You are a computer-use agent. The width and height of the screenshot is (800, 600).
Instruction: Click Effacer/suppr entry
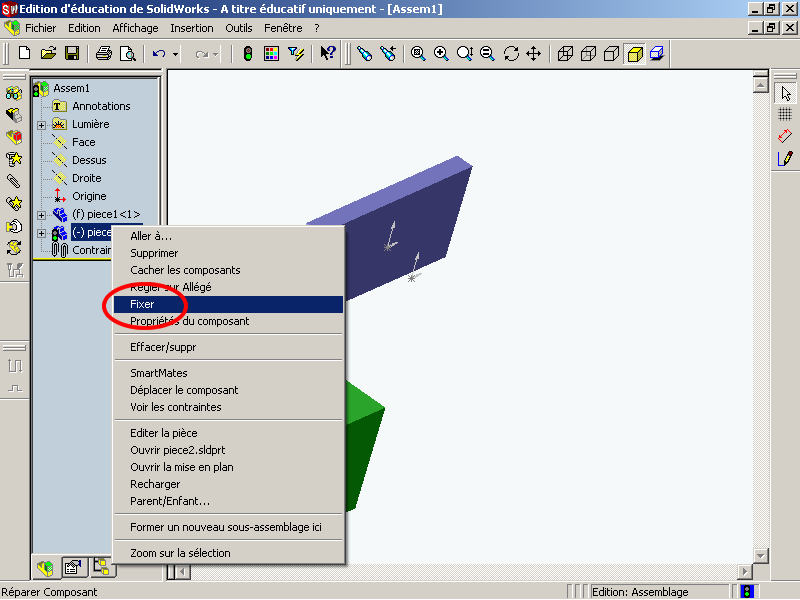(x=228, y=347)
